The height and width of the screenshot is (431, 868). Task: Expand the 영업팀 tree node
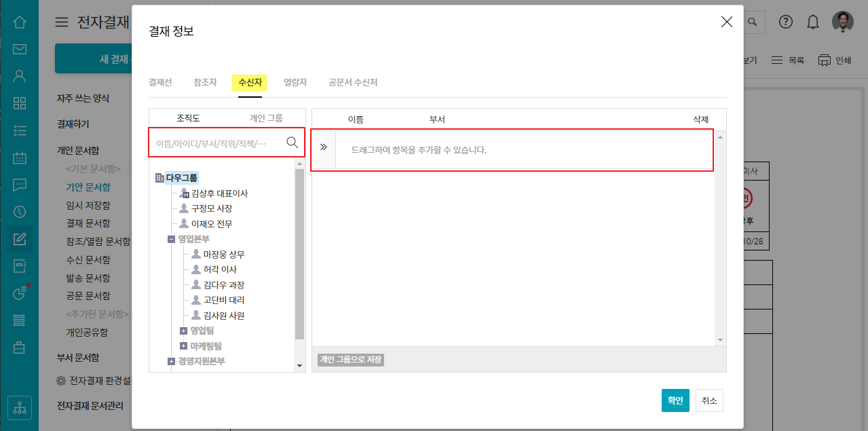(x=183, y=331)
